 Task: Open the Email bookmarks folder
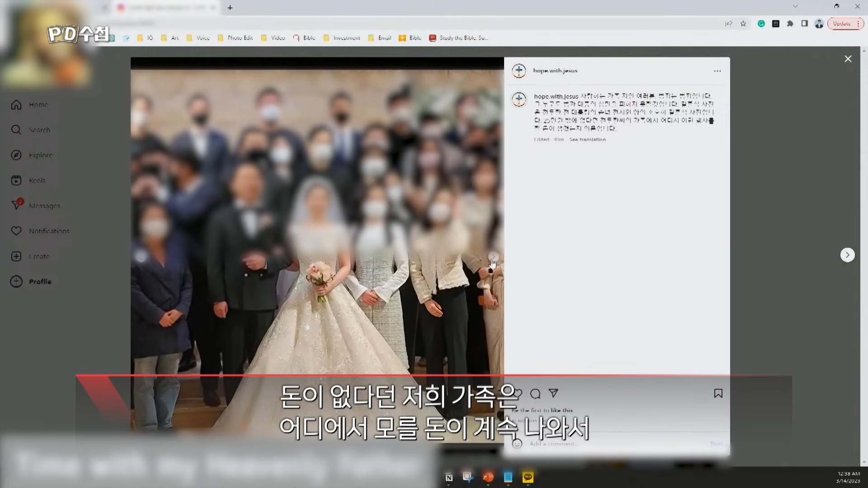(380, 38)
